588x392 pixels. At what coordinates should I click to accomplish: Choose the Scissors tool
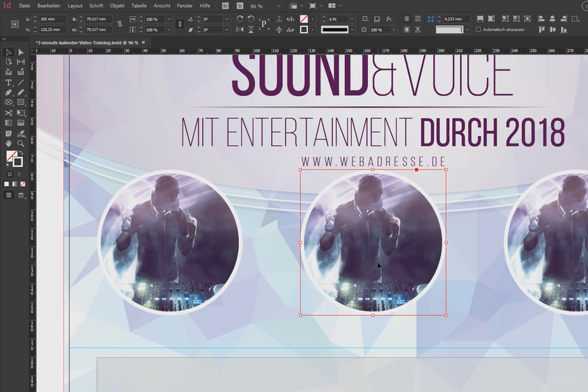(x=9, y=113)
